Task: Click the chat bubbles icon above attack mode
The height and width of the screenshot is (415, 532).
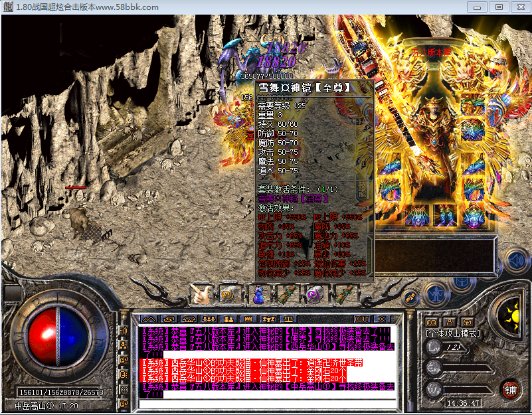Action: [432, 322]
